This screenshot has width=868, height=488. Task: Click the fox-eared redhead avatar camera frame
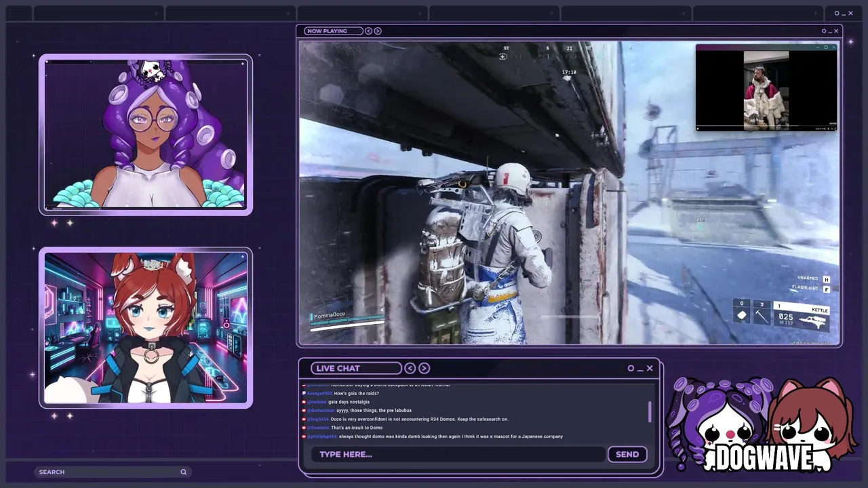(146, 328)
